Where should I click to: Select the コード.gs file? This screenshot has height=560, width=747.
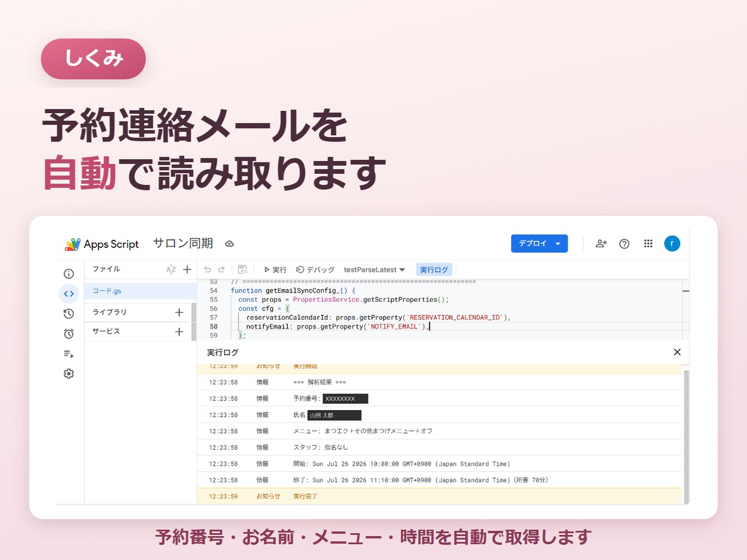click(141, 291)
